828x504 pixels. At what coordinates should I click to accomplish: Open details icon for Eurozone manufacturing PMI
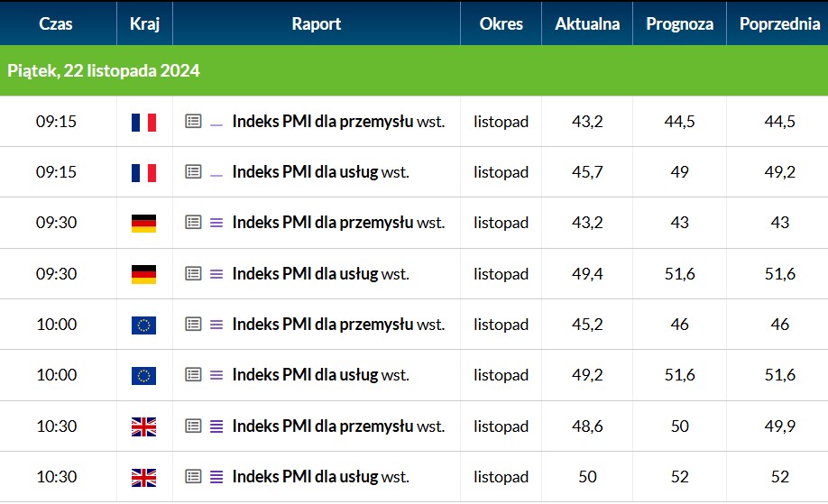click(193, 324)
